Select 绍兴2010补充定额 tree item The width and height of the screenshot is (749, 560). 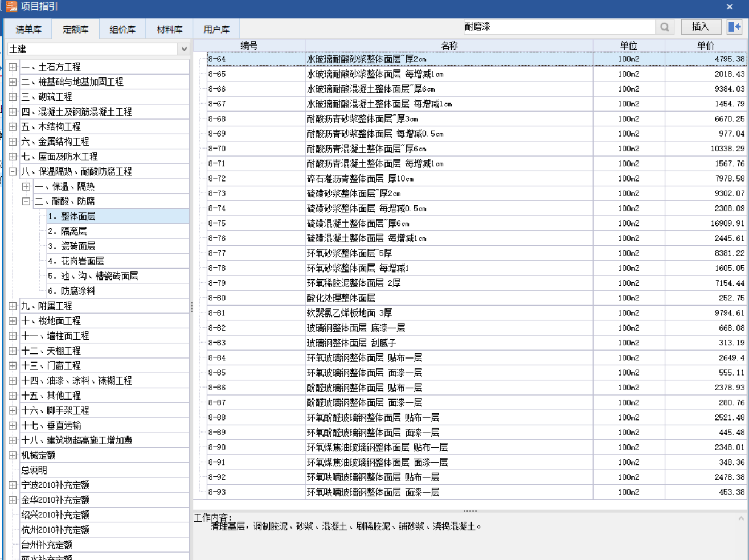coord(104,515)
